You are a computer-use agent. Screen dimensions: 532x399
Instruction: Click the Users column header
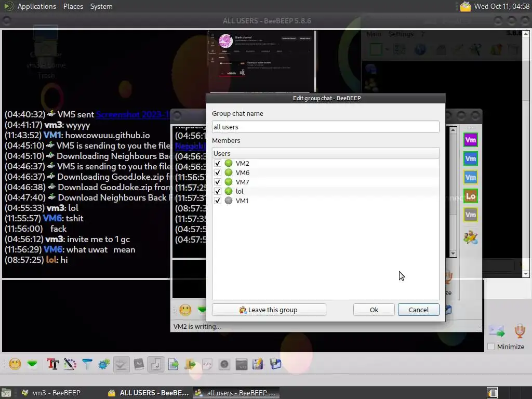(325, 153)
